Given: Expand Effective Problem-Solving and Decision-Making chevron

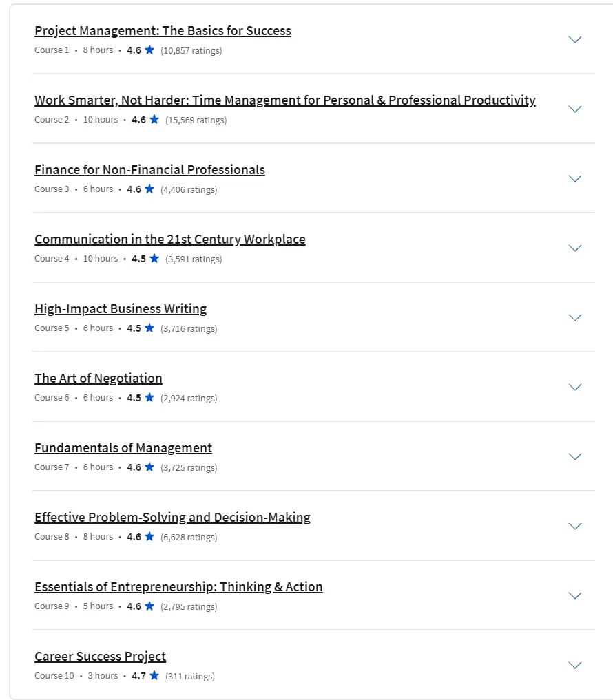Looking at the screenshot, I should pyautogui.click(x=574, y=526).
